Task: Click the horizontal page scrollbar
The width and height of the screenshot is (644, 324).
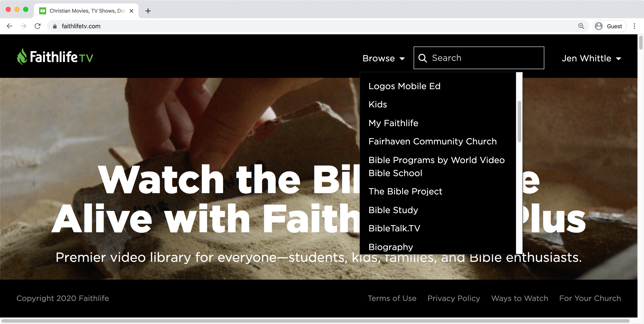Action: [315, 321]
